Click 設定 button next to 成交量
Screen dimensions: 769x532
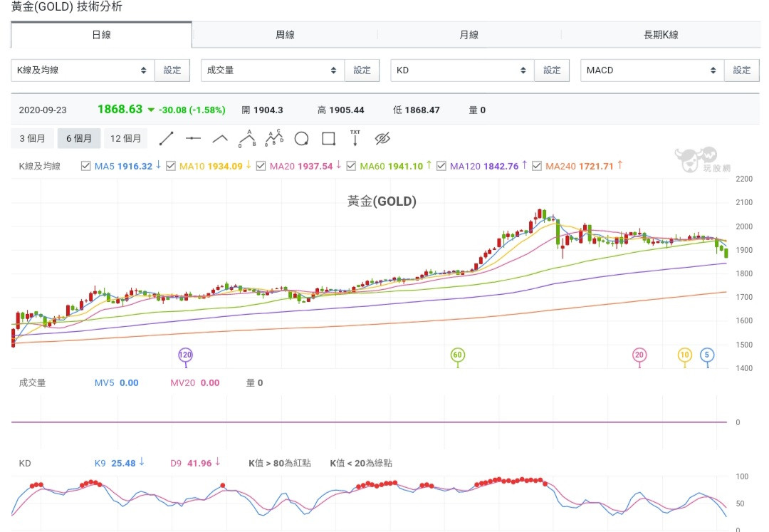pos(362,71)
